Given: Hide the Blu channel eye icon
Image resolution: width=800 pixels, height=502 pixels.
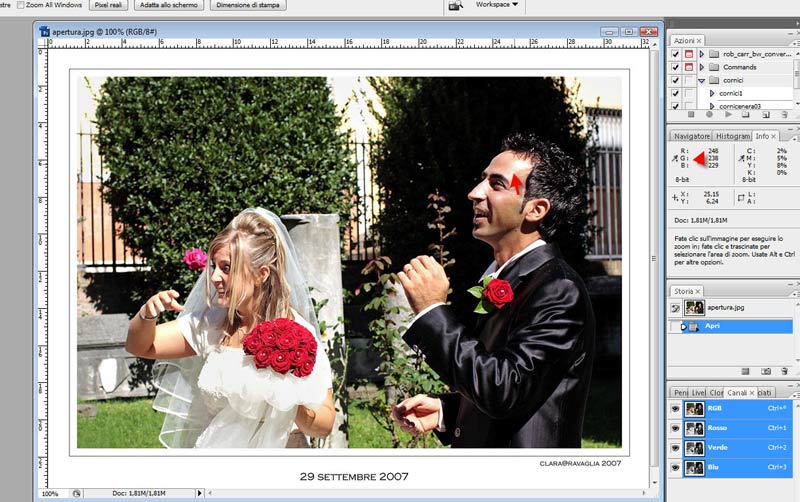Looking at the screenshot, I should [x=676, y=467].
